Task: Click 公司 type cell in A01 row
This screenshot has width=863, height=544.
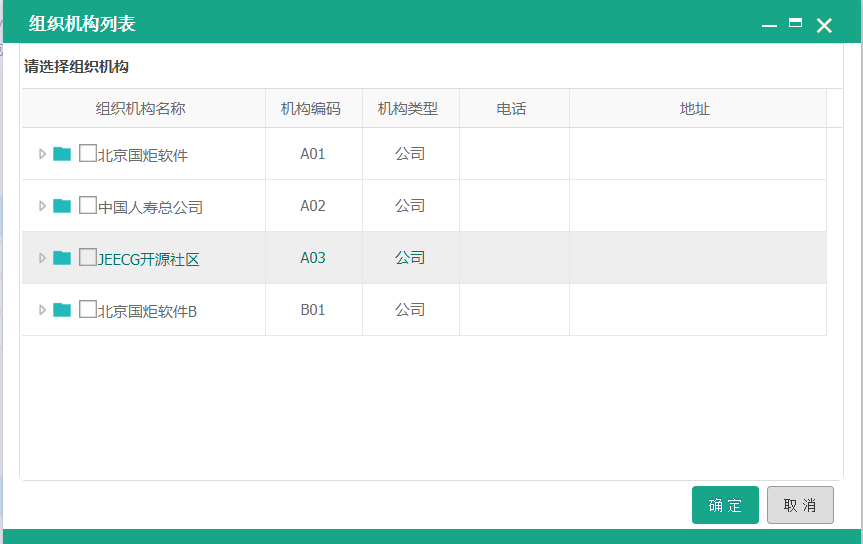Action: click(410, 154)
